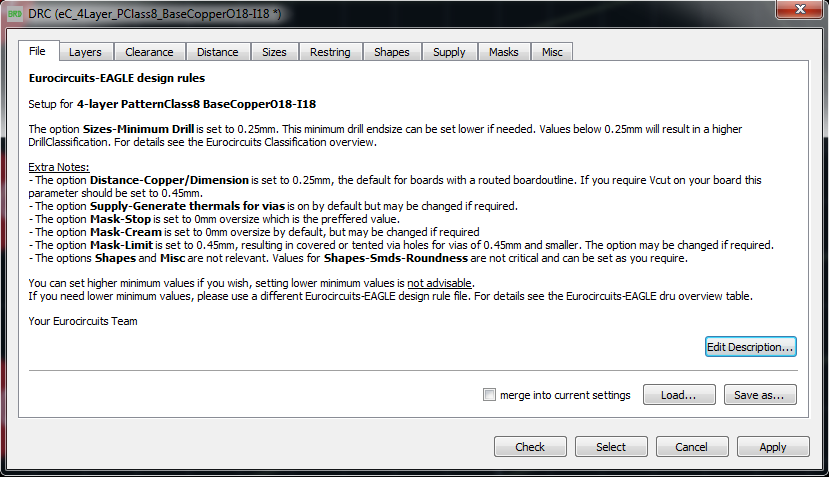829x477 pixels.
Task: Click Save as button
Action: point(760,395)
